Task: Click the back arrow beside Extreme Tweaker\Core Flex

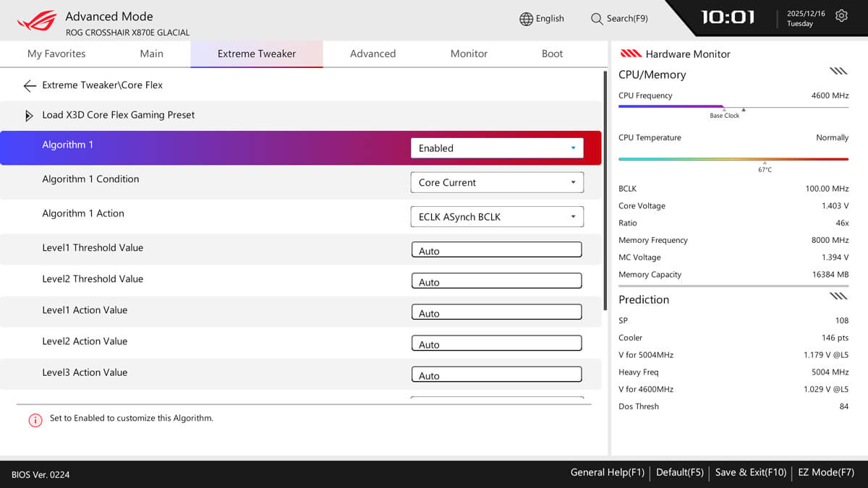Action: pyautogui.click(x=30, y=86)
